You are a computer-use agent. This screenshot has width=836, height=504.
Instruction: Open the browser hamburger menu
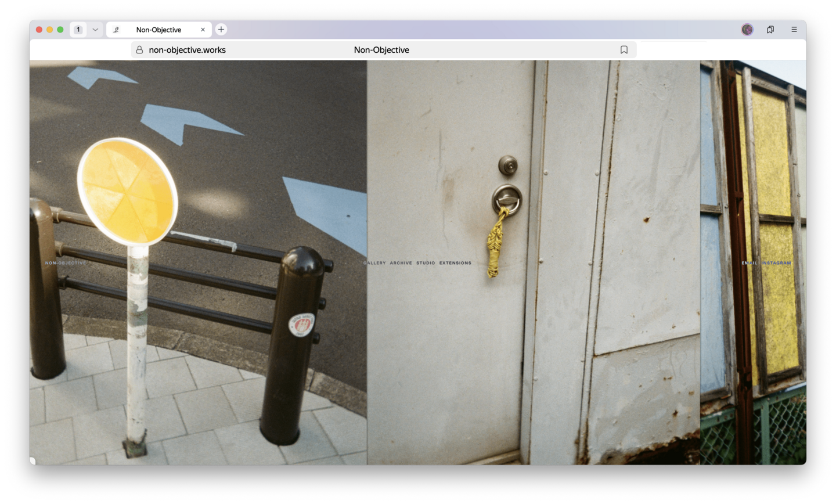[794, 30]
